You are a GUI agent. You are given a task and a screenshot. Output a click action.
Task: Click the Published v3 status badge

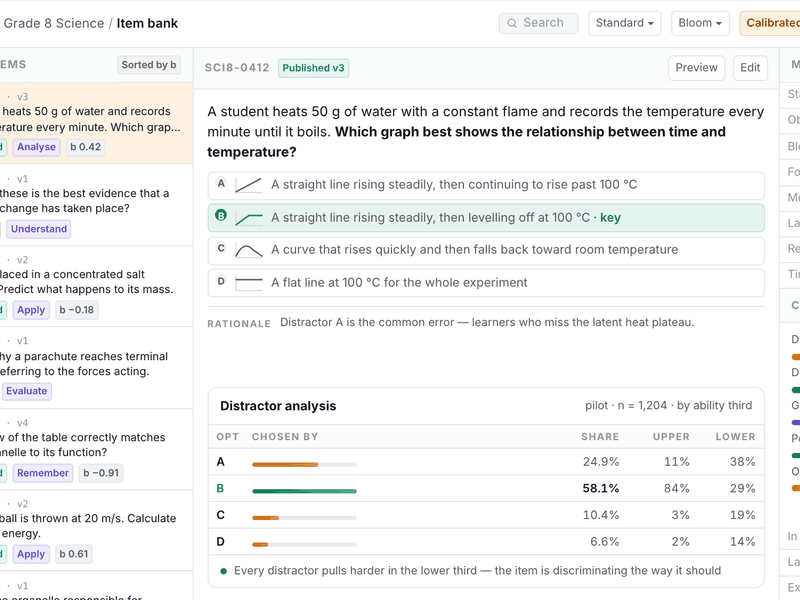click(x=313, y=68)
